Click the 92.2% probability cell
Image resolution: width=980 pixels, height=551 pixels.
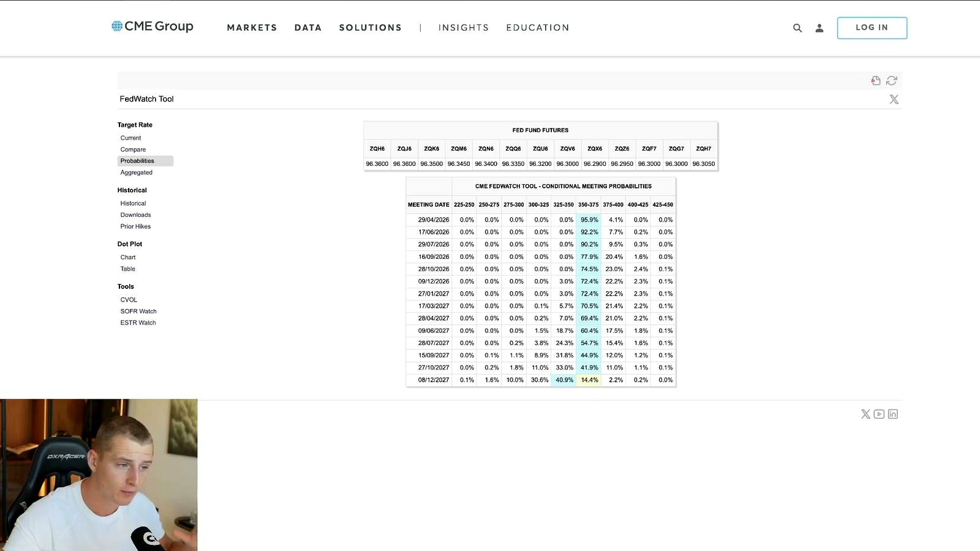point(589,232)
